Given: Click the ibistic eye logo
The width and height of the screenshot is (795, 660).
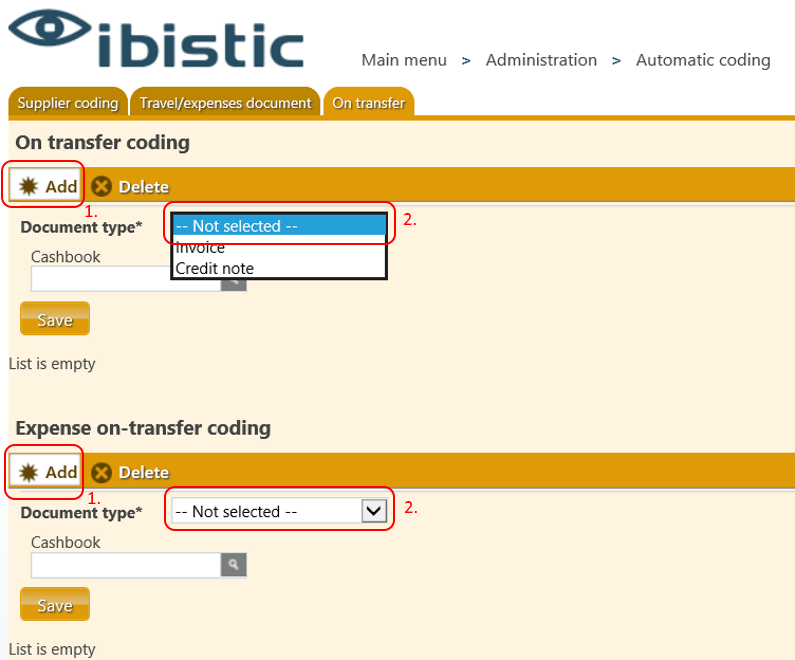Looking at the screenshot, I should click(x=50, y=27).
